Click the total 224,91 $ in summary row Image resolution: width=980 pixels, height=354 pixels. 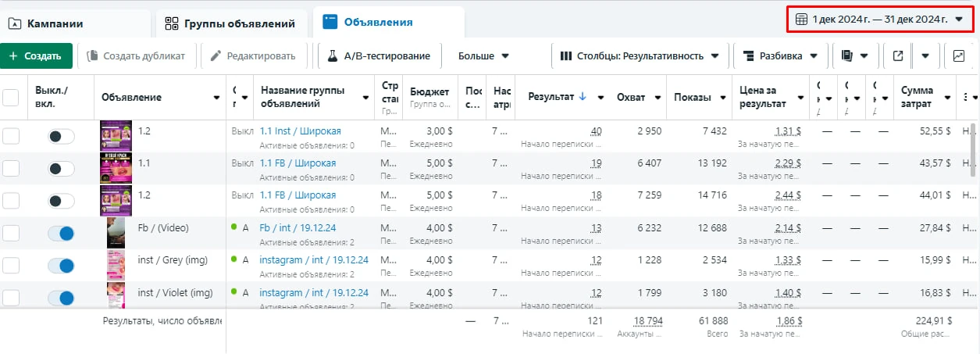tap(930, 321)
